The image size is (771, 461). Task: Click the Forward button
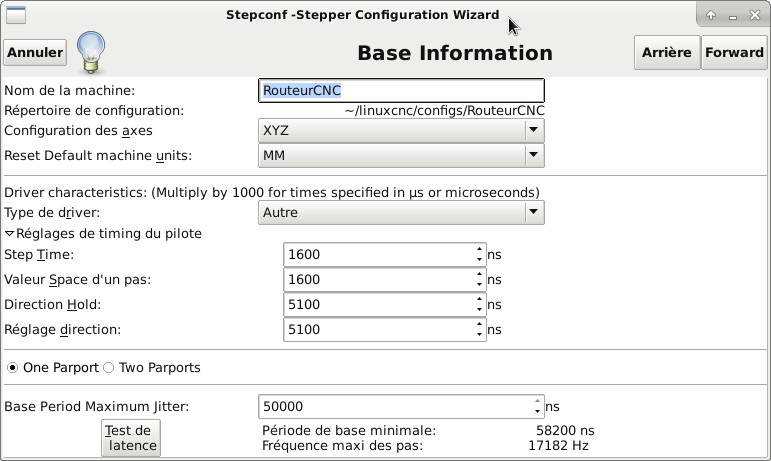(734, 52)
